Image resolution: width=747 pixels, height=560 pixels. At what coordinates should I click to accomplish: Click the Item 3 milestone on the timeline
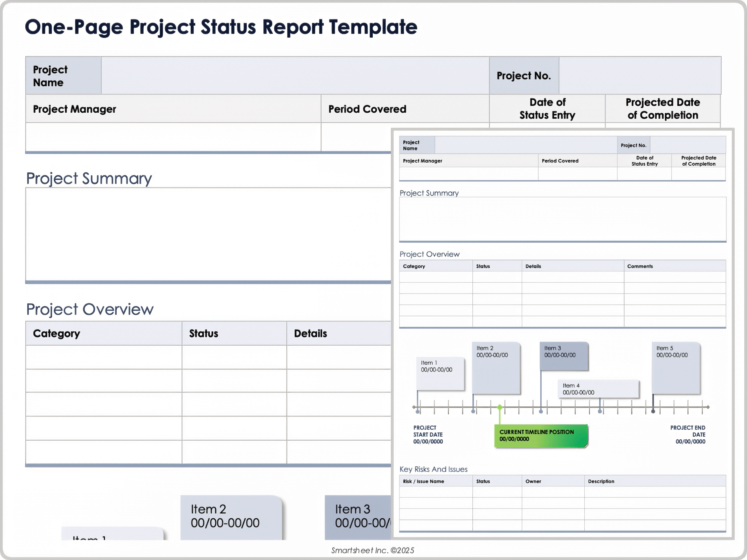coord(564,355)
